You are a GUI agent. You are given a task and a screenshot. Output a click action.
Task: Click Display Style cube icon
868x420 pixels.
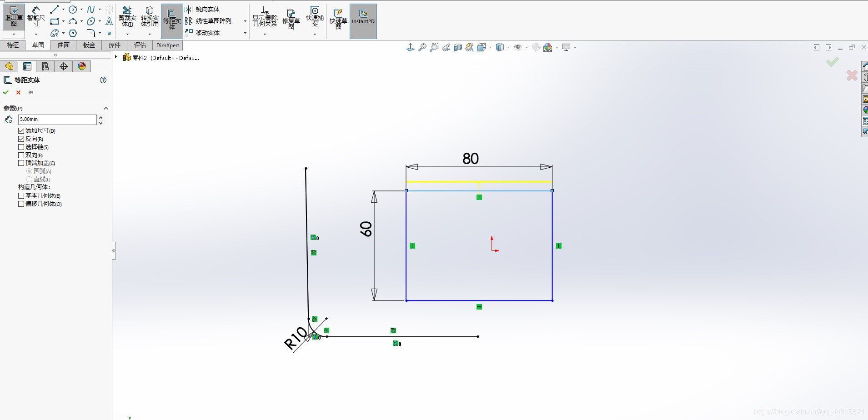(500, 47)
